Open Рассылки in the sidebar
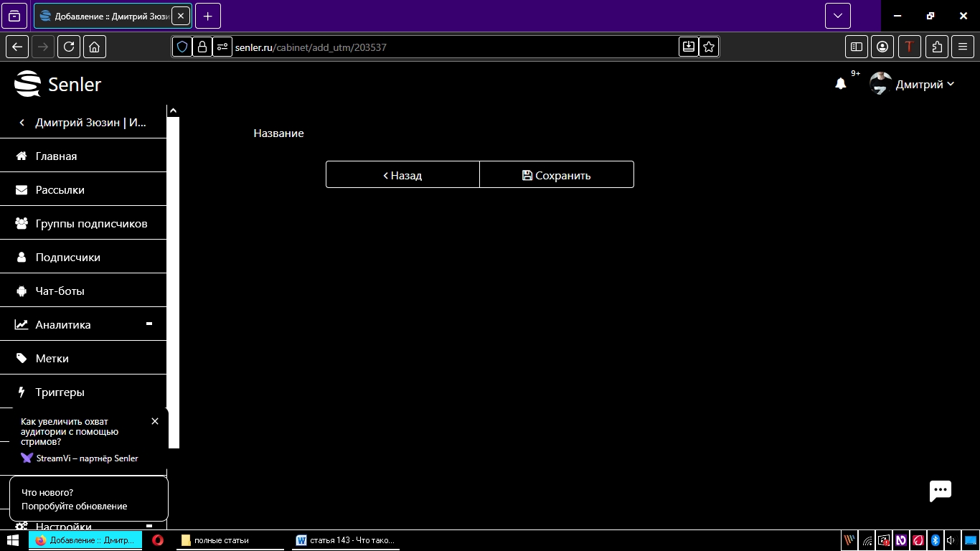 point(60,189)
